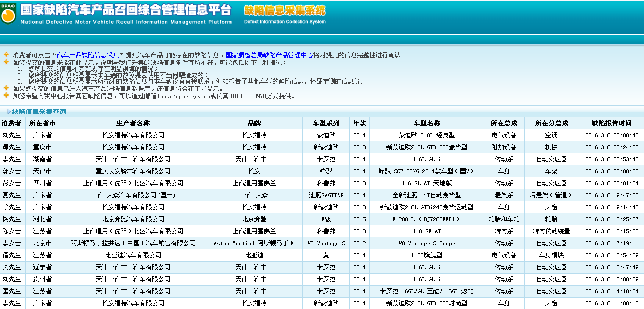Image resolution: width=644 pixels, height=309 pixels.
Task: Select 锋驭 SC7162XG 2014款车型 model name
Action: click(427, 171)
